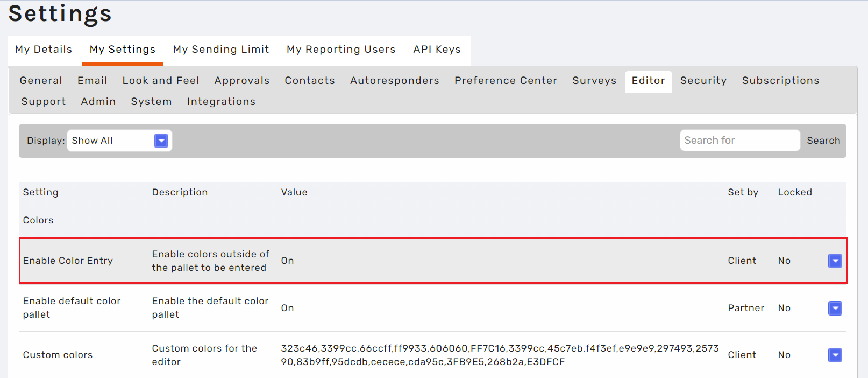Open the Approvals settings category
Viewport: 868px width, 378px height.
242,81
